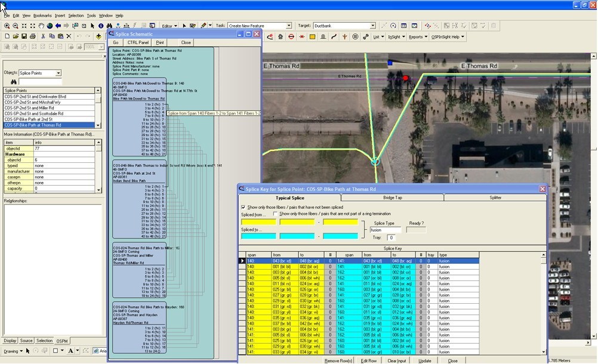Click the curved cable span icon
Image resolution: width=598 pixels, height=364 pixels.
(x=334, y=37)
